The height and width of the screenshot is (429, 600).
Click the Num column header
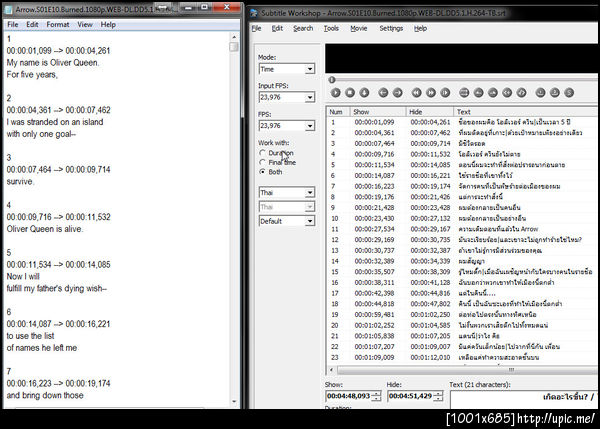point(338,112)
